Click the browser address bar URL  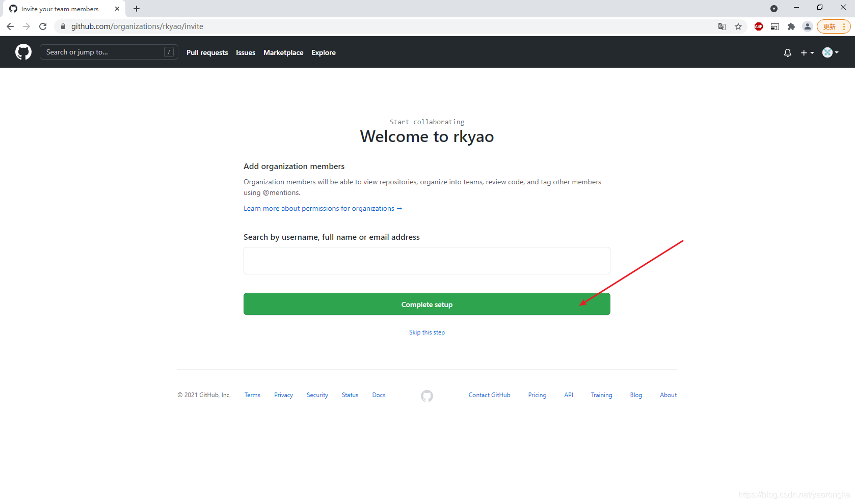click(x=137, y=26)
